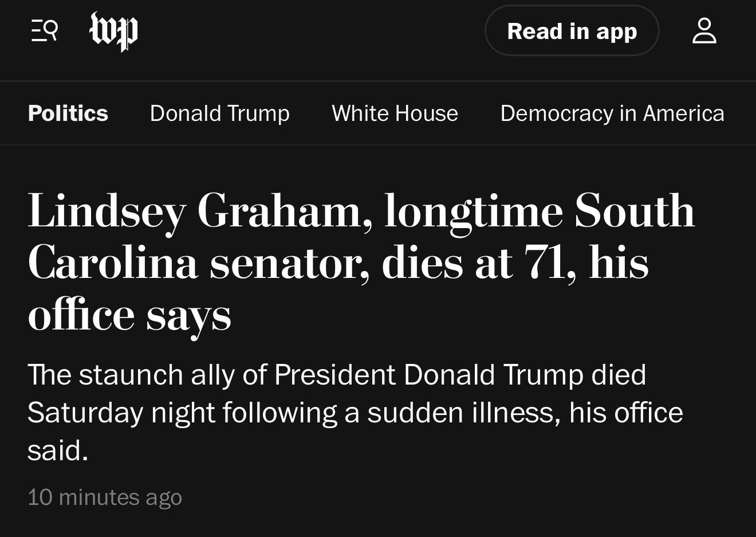Viewport: 756px width, 537px height.
Task: Click 'South' at end of first headline line
Action: click(x=635, y=210)
